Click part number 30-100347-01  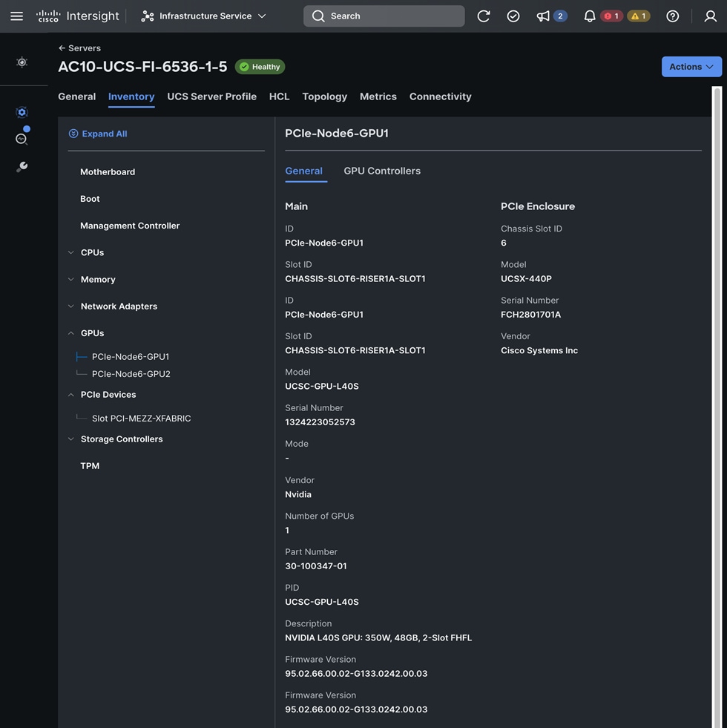pyautogui.click(x=316, y=566)
